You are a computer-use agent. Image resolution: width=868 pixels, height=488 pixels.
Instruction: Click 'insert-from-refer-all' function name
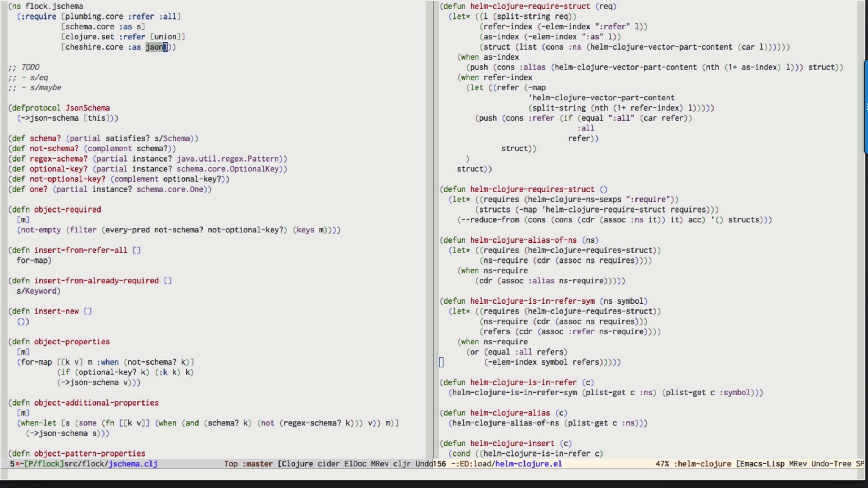81,250
